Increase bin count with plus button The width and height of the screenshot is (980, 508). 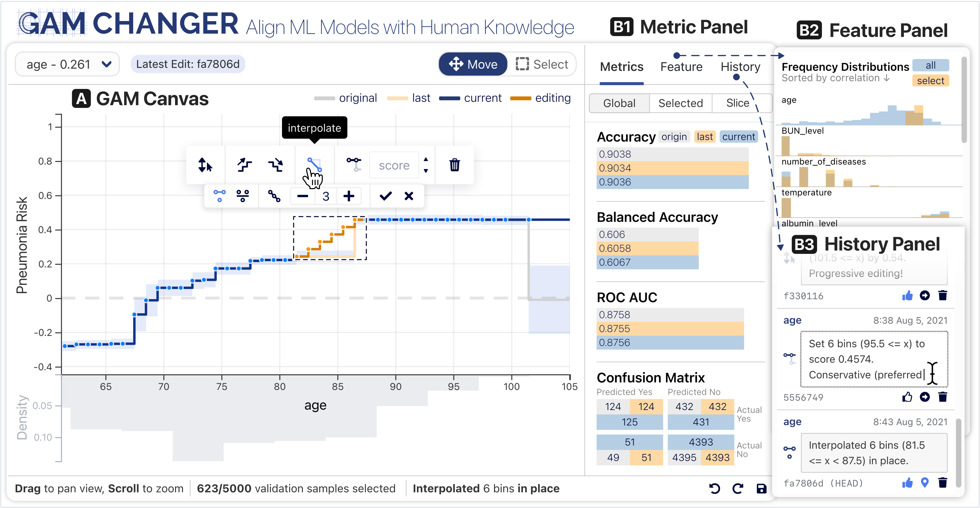348,196
